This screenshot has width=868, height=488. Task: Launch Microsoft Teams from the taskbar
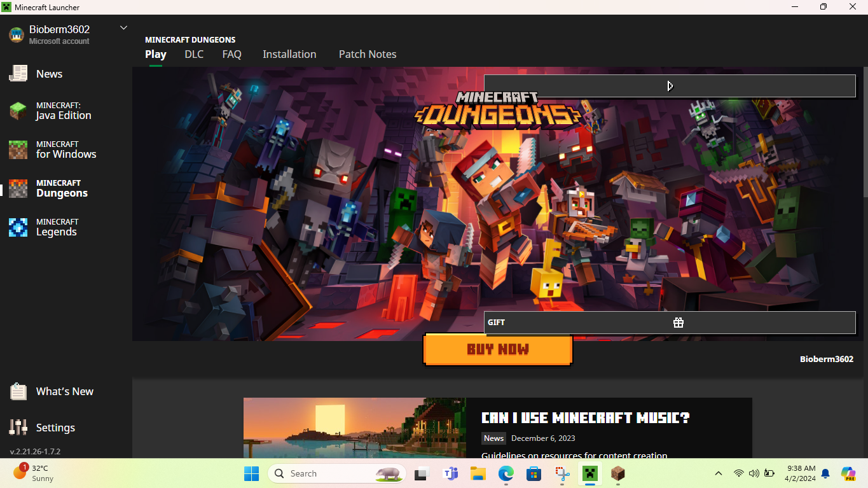451,473
